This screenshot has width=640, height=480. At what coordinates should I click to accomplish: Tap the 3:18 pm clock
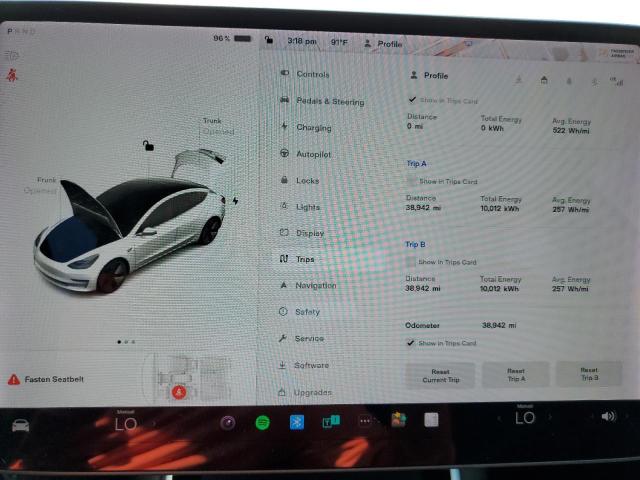pos(302,41)
